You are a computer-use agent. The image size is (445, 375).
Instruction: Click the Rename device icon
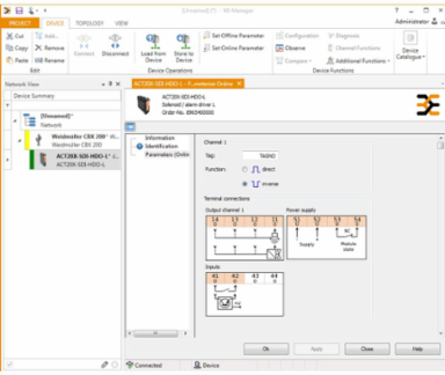tap(39, 60)
